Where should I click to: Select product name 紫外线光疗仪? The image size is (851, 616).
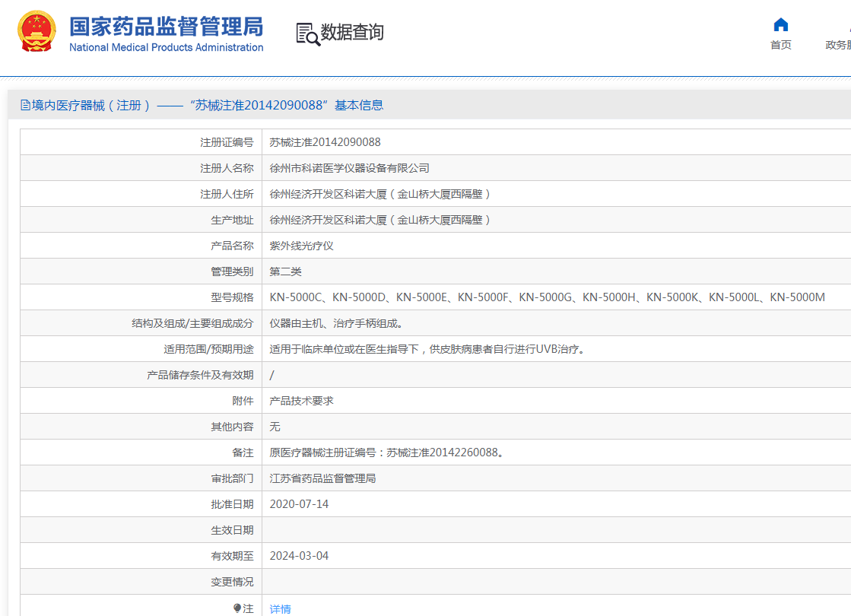[301, 246]
